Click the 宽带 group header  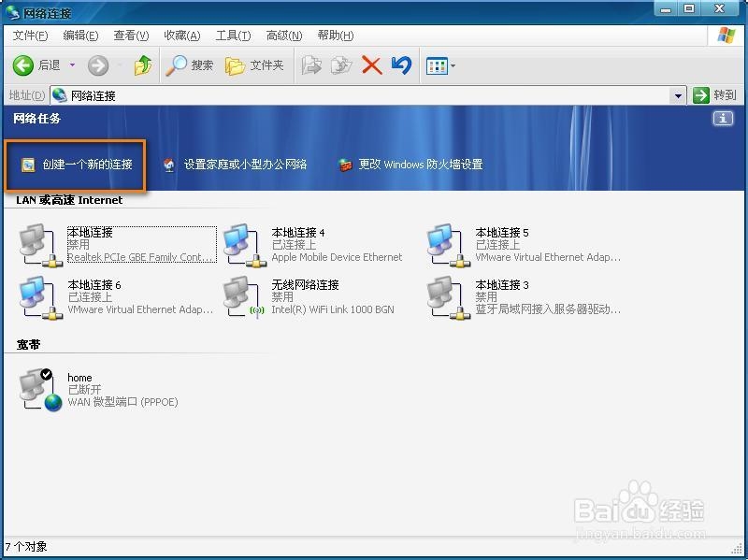(x=28, y=344)
